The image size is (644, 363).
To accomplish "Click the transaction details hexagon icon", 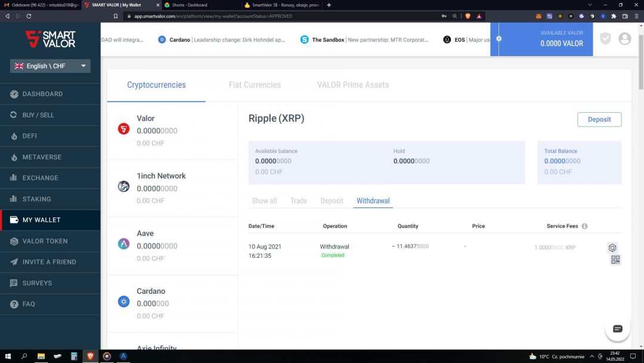I will pyautogui.click(x=612, y=248).
